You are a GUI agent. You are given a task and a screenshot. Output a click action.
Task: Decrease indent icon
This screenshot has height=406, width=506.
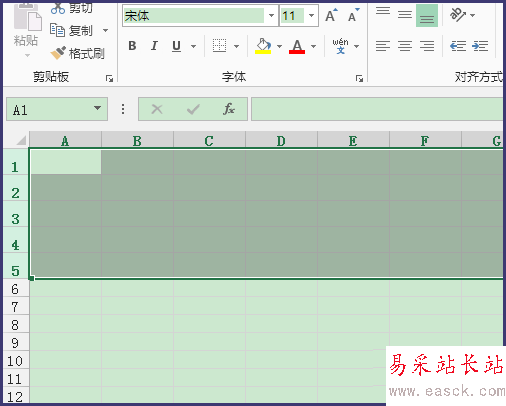[x=458, y=46]
